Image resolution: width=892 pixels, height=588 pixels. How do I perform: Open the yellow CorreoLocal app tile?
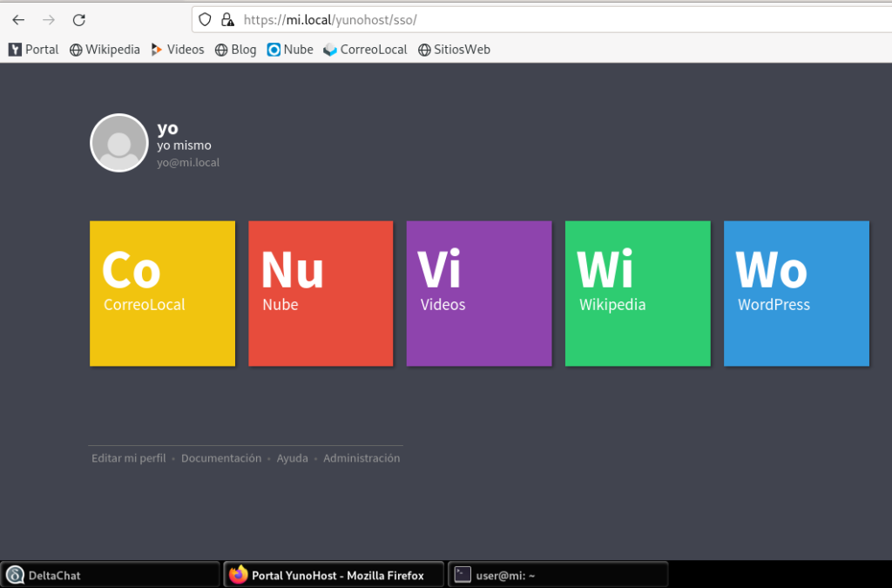(162, 294)
